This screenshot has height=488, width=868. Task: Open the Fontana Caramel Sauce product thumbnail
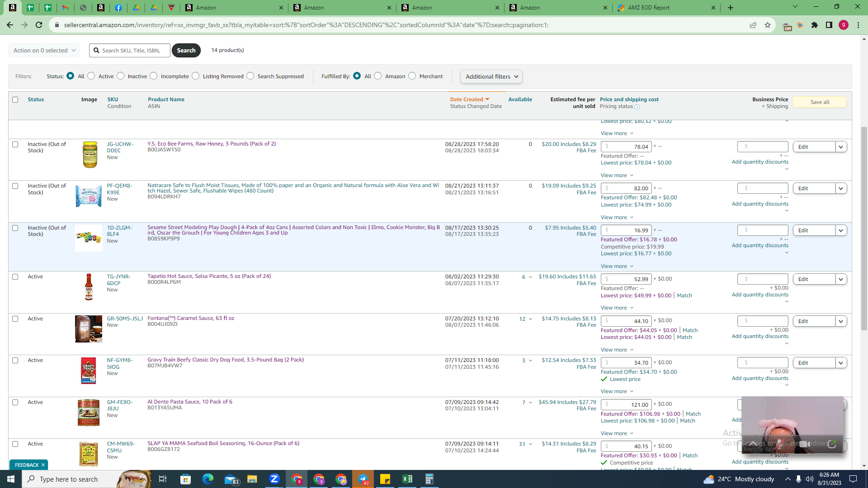[89, 329]
